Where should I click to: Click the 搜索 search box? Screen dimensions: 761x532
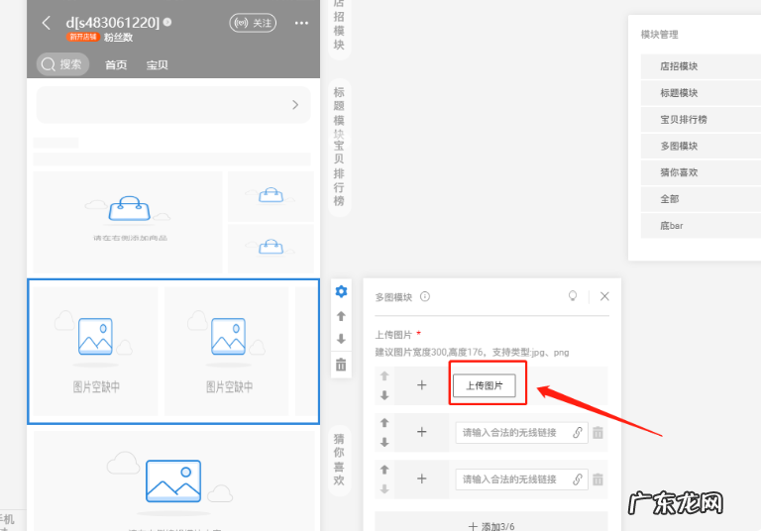point(63,64)
